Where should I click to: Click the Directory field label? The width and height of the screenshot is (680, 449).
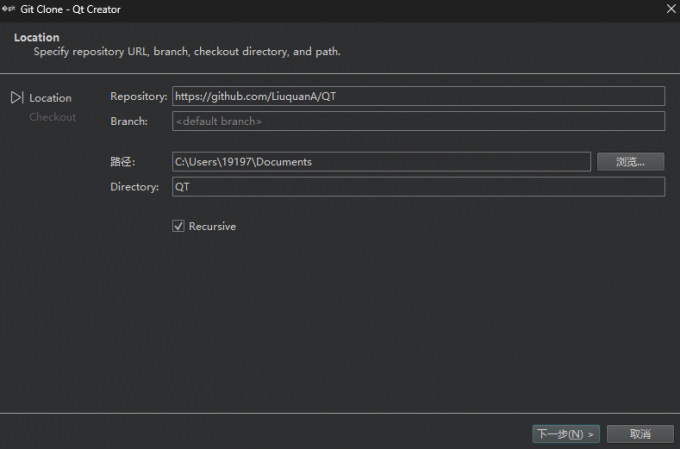tap(134, 187)
